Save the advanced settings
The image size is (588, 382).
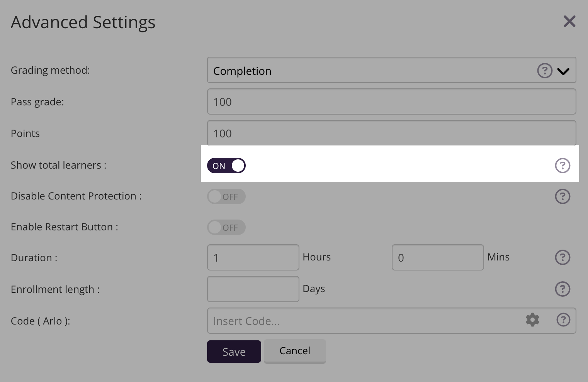coord(234,352)
